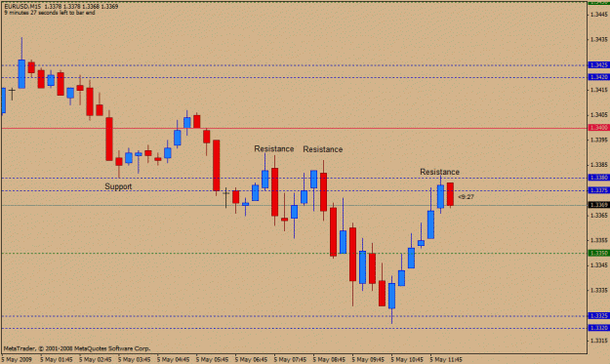Click the 1.3445 price scale label
This screenshot has height=364, width=610.
coord(599,15)
